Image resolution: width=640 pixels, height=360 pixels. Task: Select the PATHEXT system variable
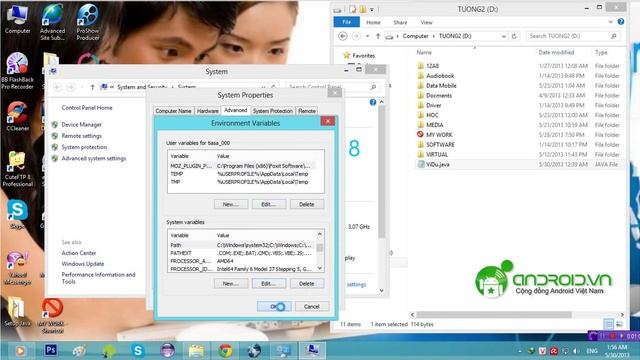pos(242,253)
